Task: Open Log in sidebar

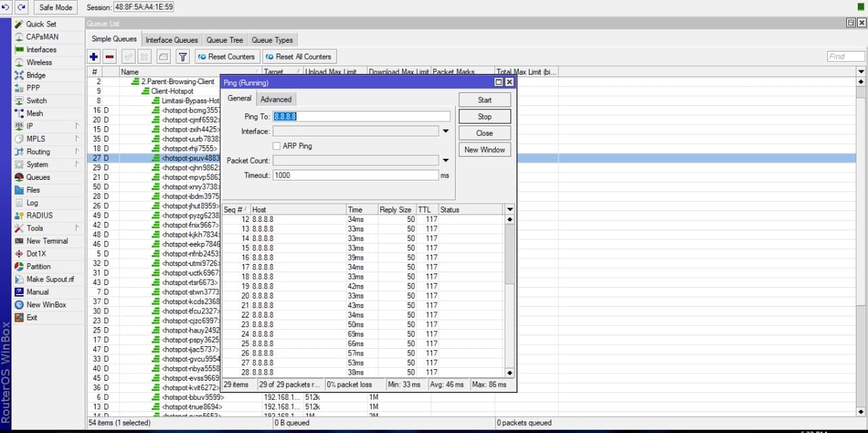Action: [32, 203]
